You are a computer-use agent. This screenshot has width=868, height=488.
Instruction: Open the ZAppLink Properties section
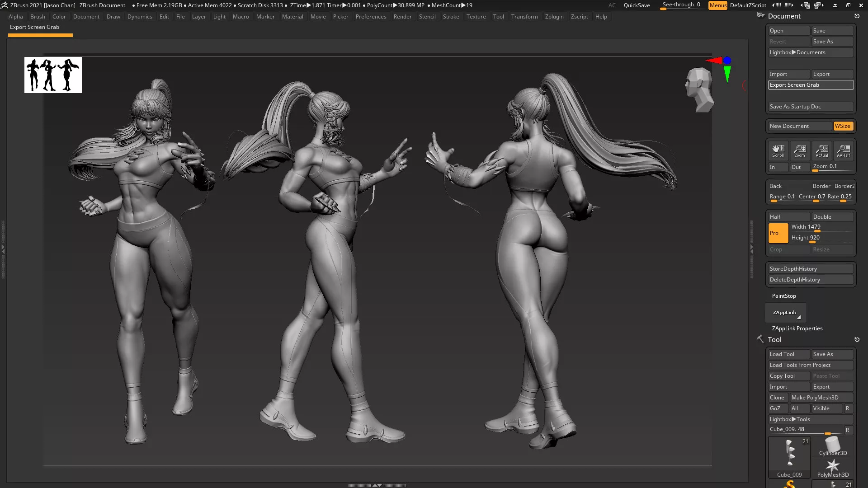coord(797,328)
